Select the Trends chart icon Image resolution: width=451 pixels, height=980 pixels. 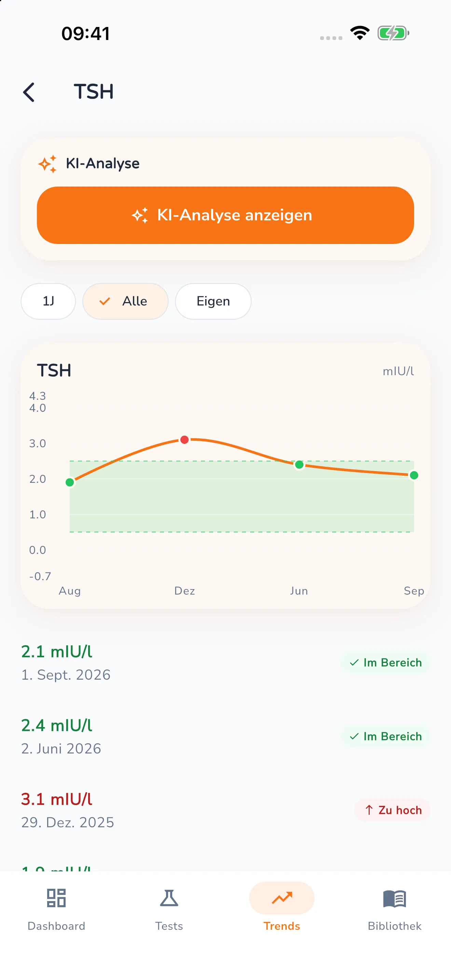point(282,898)
